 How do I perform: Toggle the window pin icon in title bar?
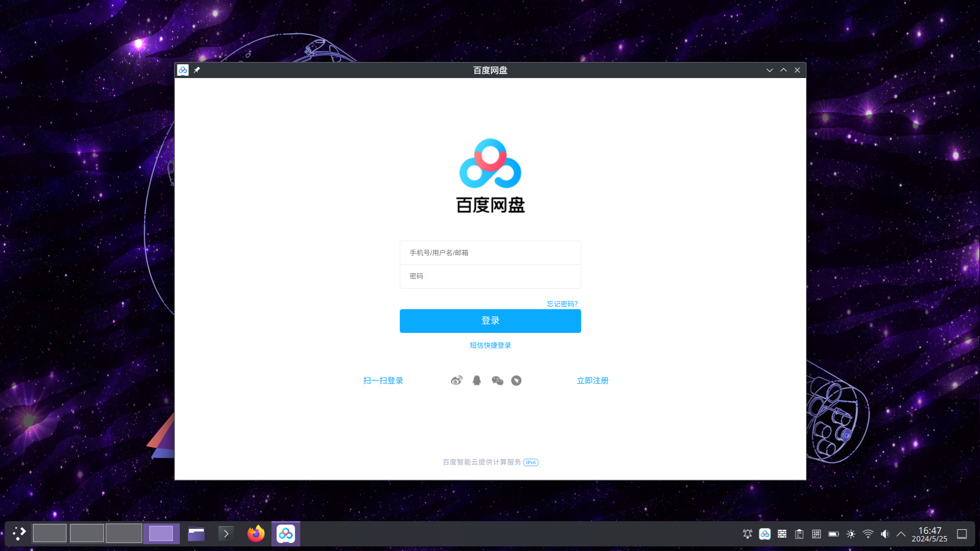tap(197, 70)
